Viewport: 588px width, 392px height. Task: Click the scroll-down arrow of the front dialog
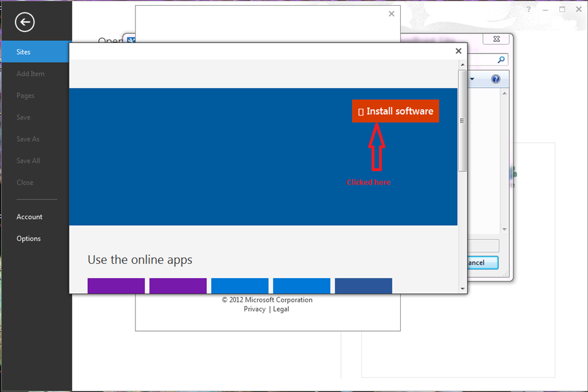tap(462, 289)
